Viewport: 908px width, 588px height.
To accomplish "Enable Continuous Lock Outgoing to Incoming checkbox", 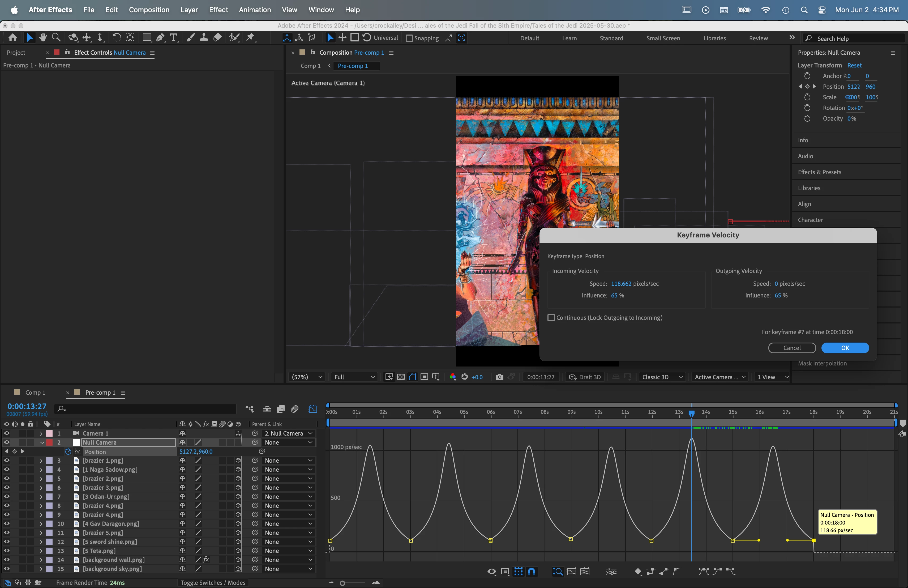I will click(551, 317).
